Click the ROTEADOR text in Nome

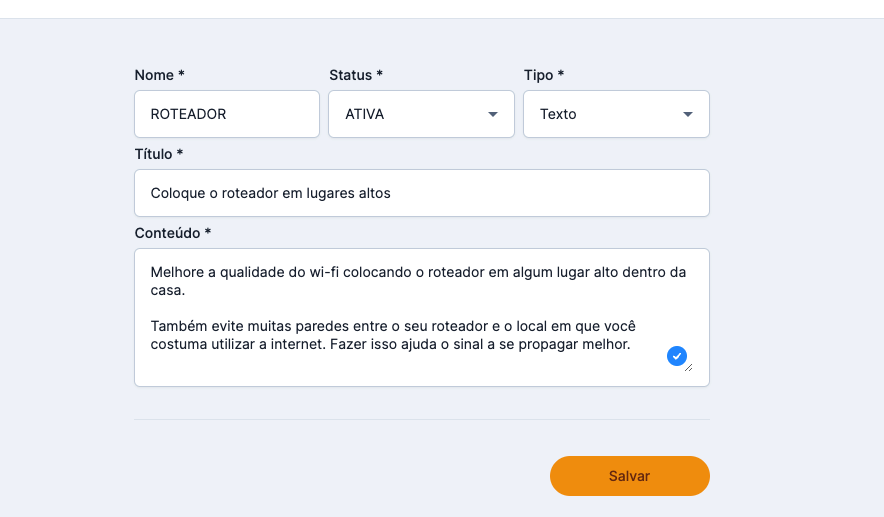pos(188,114)
